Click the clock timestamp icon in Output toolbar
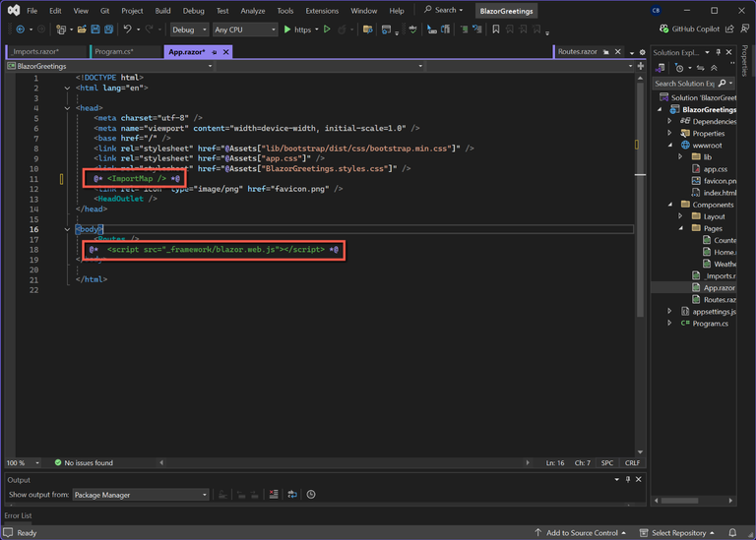The height and width of the screenshot is (540, 756). click(311, 495)
